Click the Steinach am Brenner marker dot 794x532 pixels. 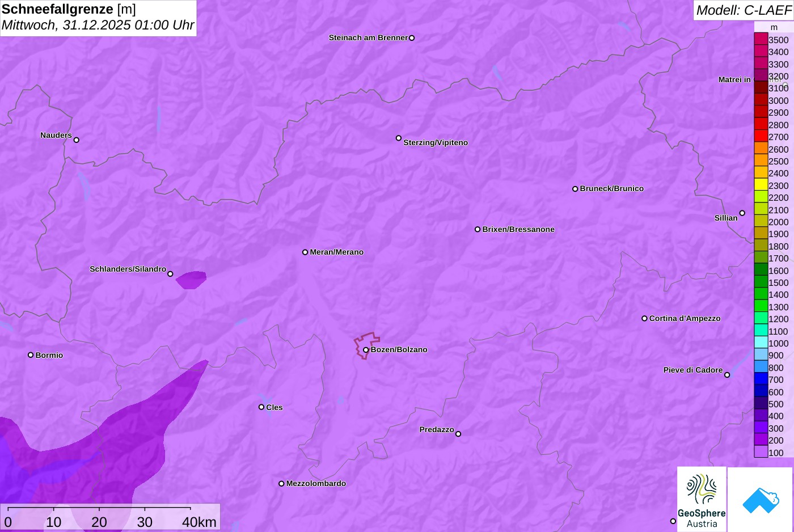coord(412,38)
